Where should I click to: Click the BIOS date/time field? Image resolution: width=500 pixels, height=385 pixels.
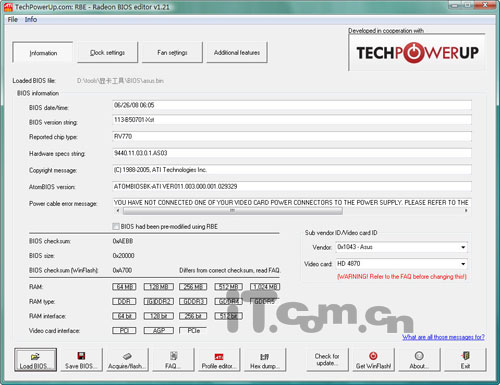point(292,105)
